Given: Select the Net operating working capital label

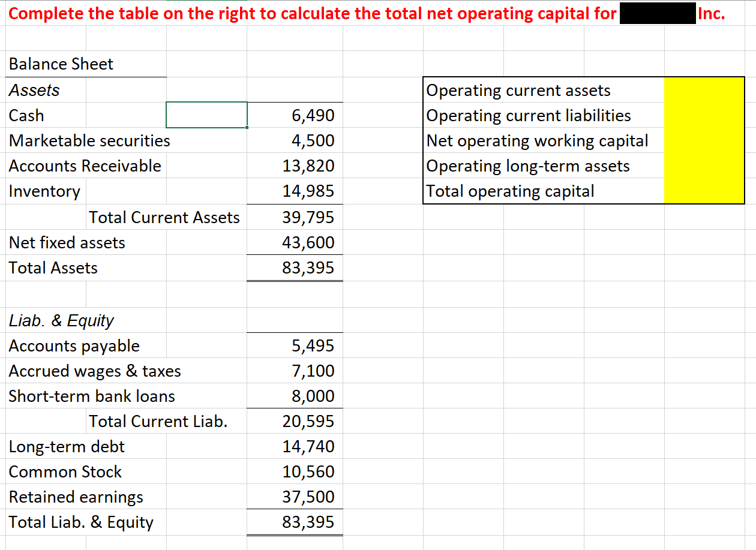Looking at the screenshot, I should point(536,140).
